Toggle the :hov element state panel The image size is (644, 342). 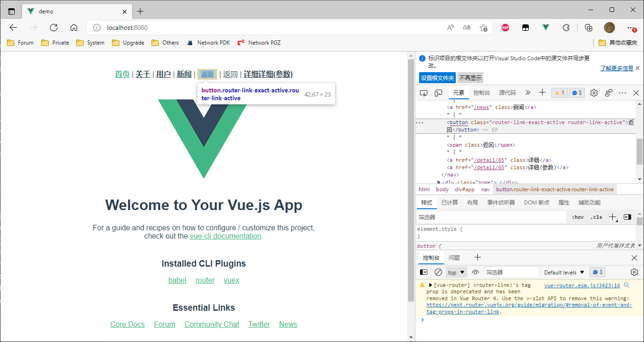(x=578, y=217)
